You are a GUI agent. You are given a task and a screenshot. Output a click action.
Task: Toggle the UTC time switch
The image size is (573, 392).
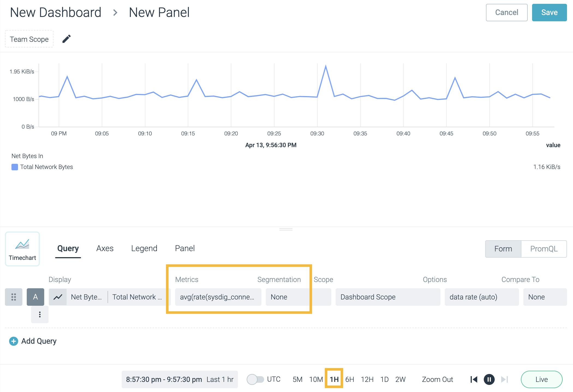click(x=255, y=379)
